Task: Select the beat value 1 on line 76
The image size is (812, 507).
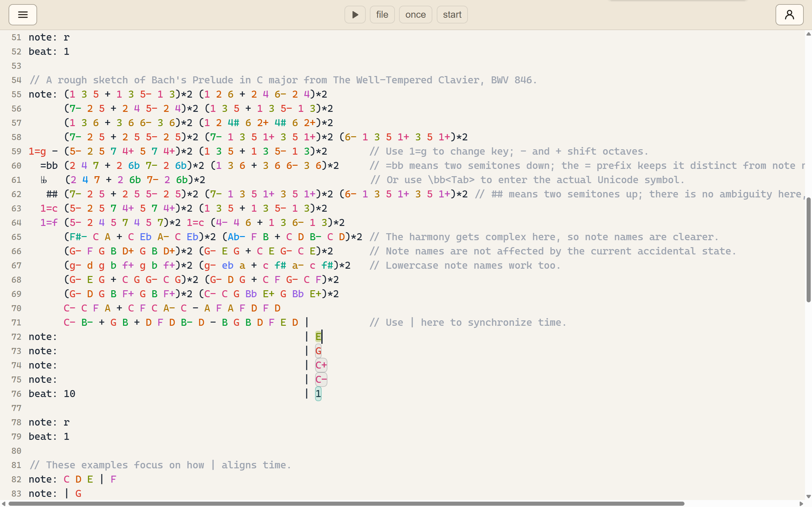Action: [318, 394]
